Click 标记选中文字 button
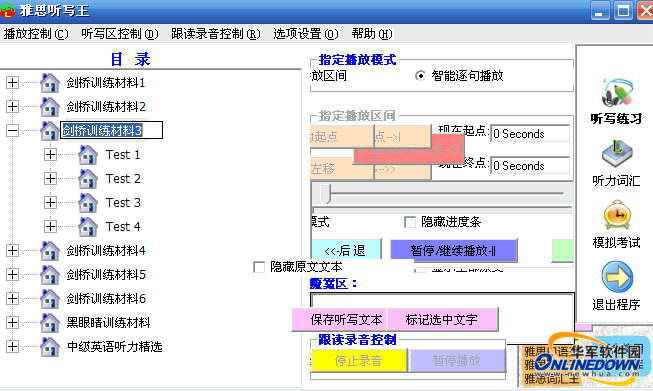Image resolution: width=653 pixels, height=391 pixels. point(442,319)
